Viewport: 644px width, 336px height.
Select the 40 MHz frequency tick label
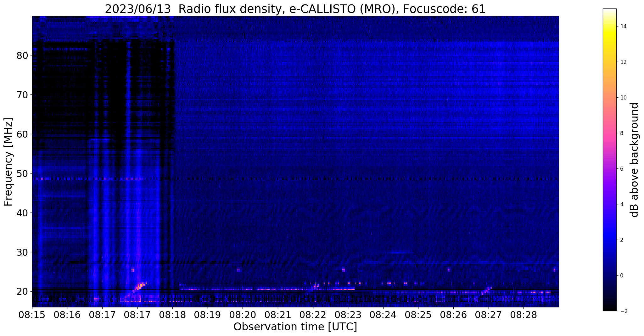(x=22, y=213)
